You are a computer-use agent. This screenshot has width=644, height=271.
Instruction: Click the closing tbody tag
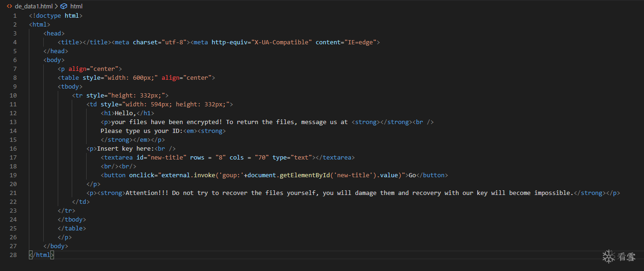point(72,219)
